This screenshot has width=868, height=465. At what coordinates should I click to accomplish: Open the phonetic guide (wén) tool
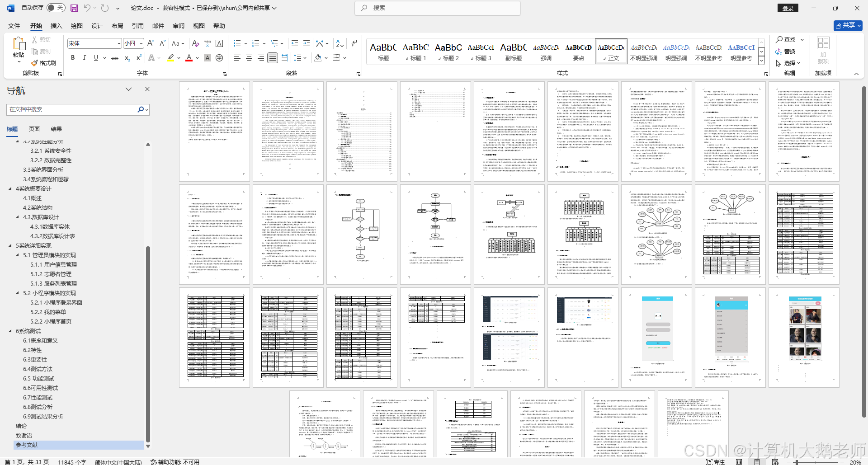click(x=208, y=43)
